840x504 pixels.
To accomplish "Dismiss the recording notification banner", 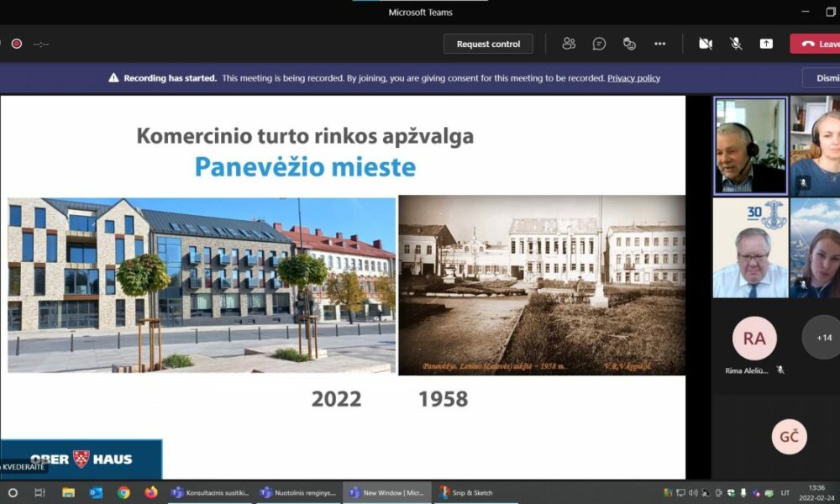I will [821, 78].
